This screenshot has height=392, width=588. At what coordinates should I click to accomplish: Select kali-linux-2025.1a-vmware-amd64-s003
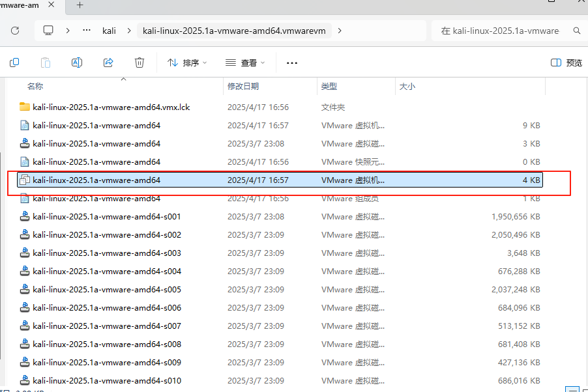coord(280,253)
